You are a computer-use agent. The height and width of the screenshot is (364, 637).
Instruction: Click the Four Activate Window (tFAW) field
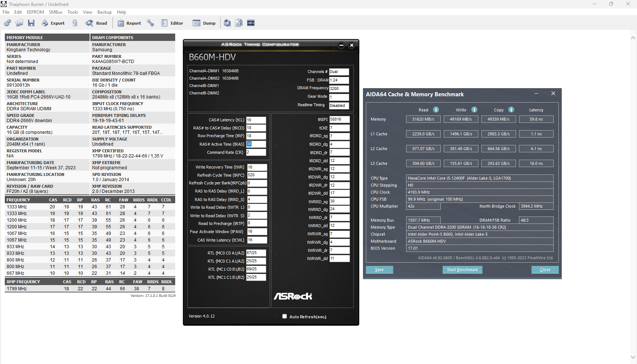(x=257, y=232)
